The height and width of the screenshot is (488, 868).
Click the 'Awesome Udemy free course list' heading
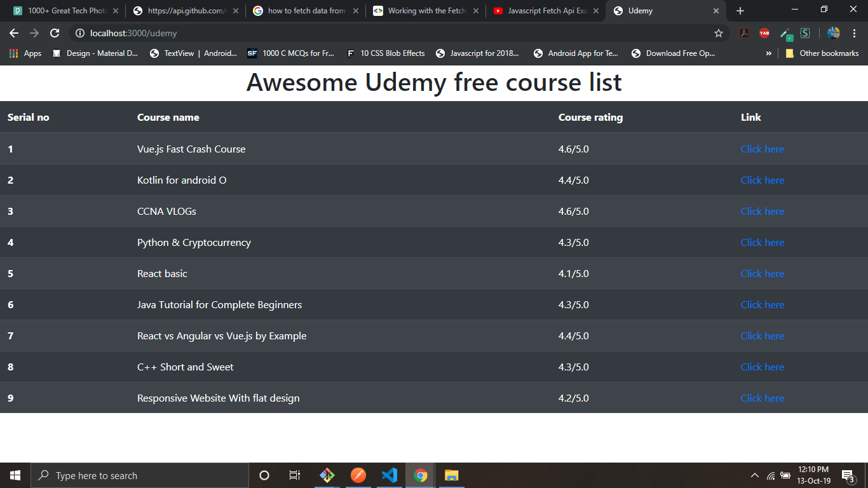(x=434, y=83)
